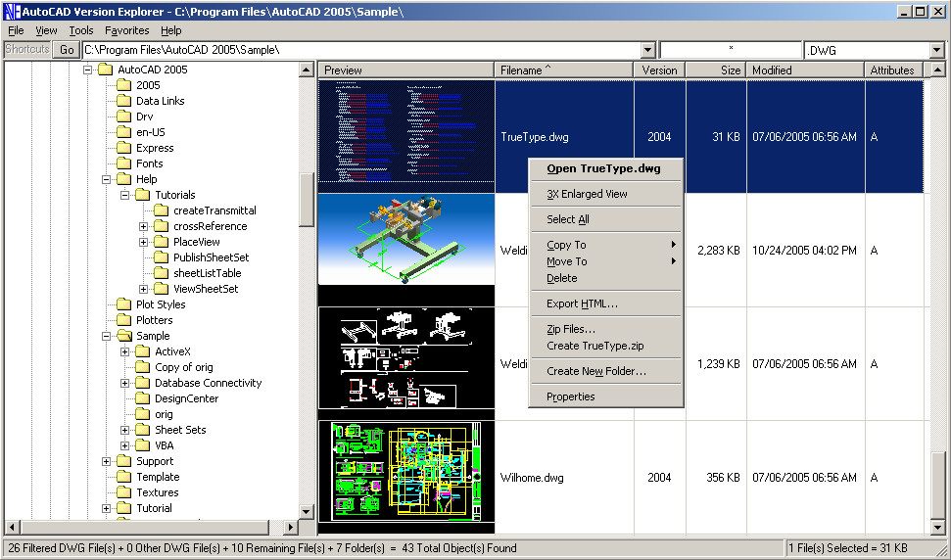Open the Tools menu

[80, 30]
